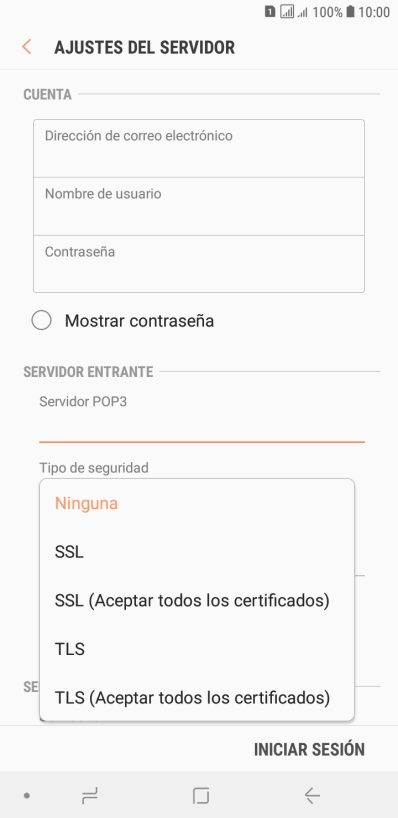
Task: Tap the home button in navigation bar
Action: [201, 796]
